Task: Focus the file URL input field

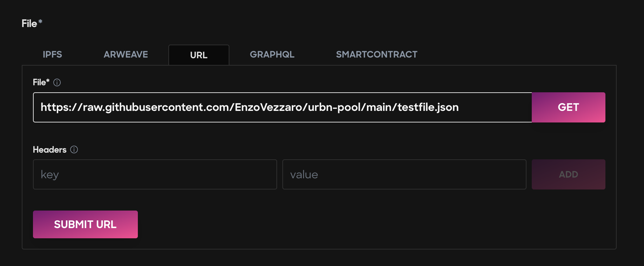Action: (282, 107)
